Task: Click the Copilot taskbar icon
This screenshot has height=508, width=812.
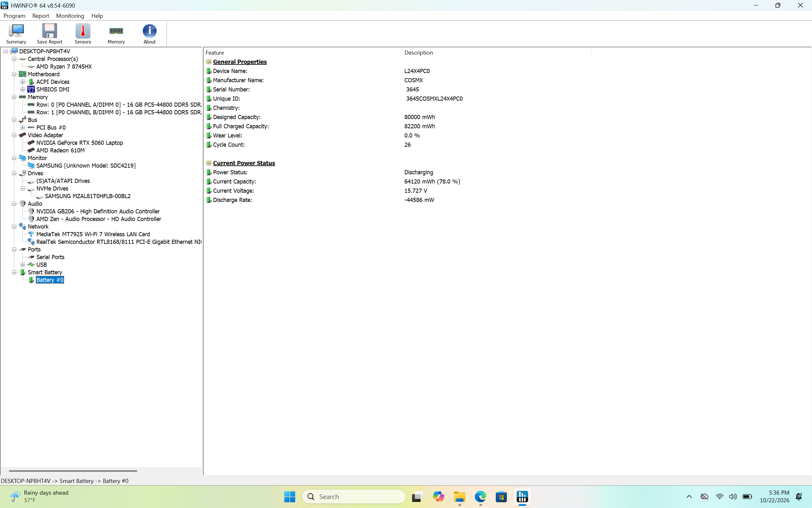Action: pyautogui.click(x=438, y=497)
